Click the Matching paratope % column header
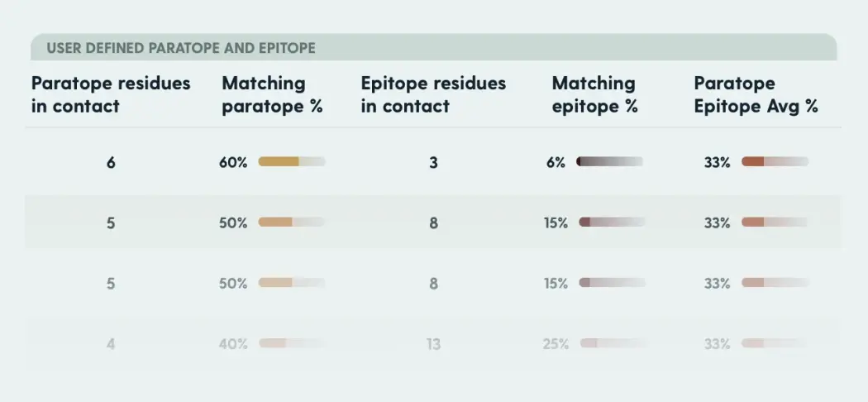Image resolution: width=868 pixels, height=402 pixels. click(272, 94)
